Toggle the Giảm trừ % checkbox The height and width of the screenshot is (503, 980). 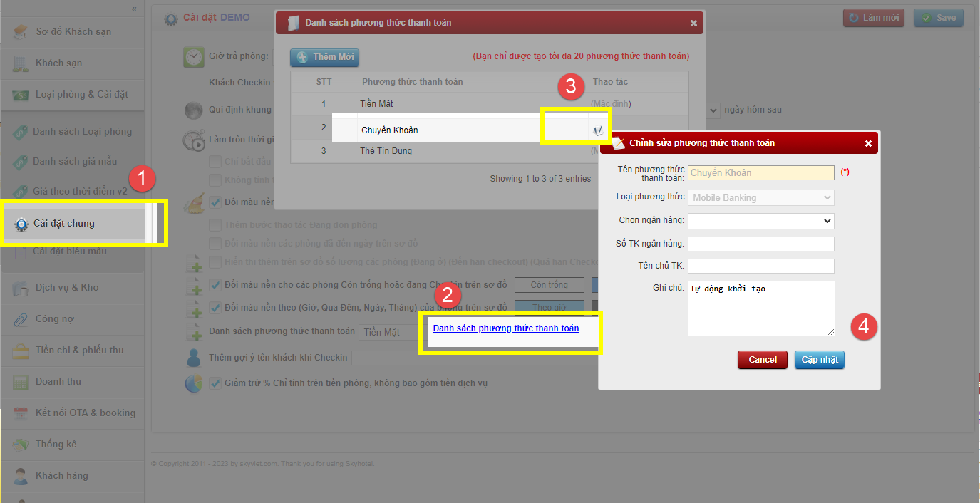click(215, 383)
